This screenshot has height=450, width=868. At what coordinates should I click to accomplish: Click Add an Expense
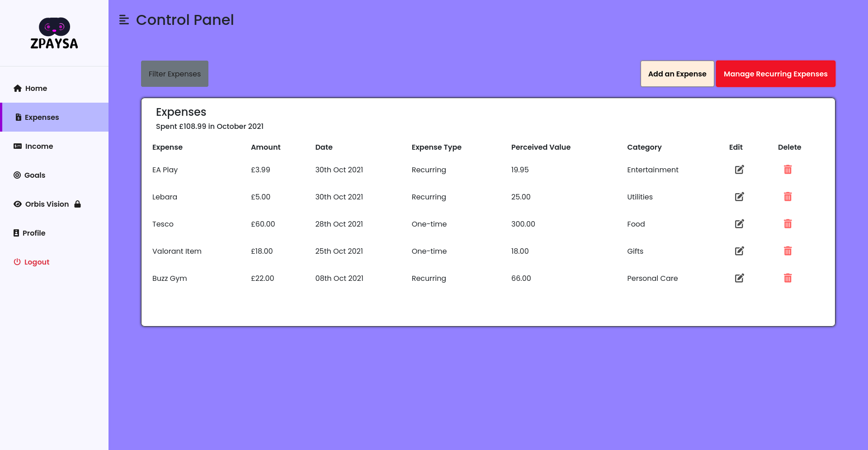[677, 74]
